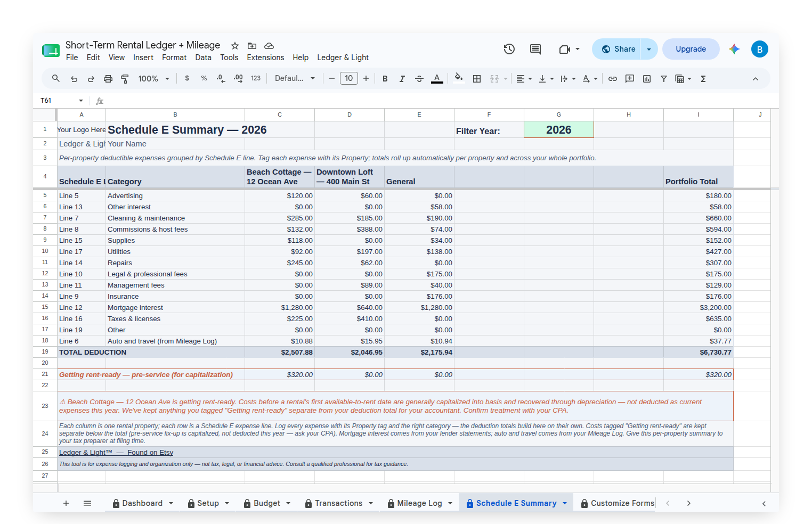The width and height of the screenshot is (812, 524).
Task: Decrease font size with minus
Action: 332,78
